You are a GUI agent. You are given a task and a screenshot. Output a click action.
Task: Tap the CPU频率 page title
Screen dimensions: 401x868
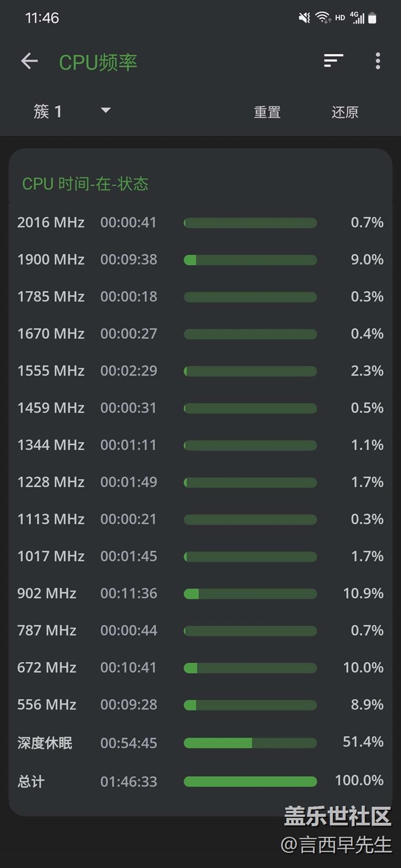click(x=98, y=62)
